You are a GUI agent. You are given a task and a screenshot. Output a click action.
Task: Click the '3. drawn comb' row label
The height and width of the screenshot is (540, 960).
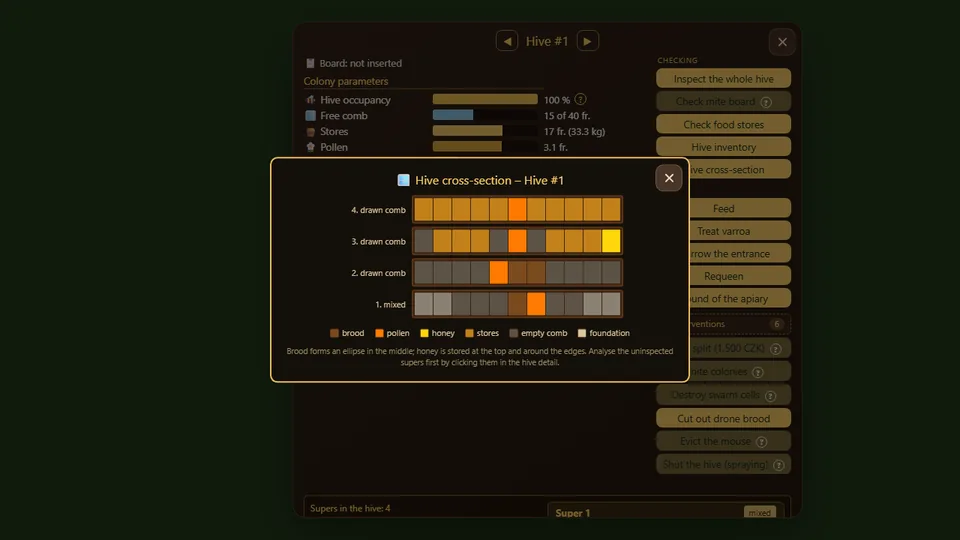[x=378, y=242]
